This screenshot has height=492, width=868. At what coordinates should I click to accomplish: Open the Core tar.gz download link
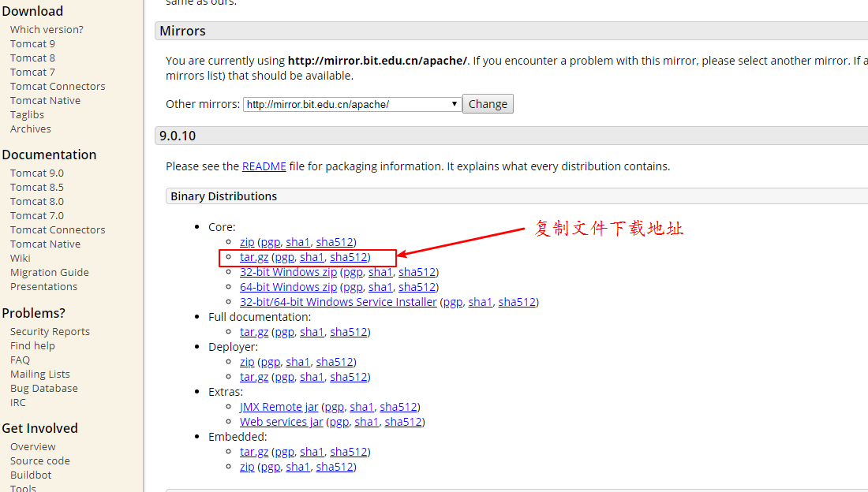254,257
